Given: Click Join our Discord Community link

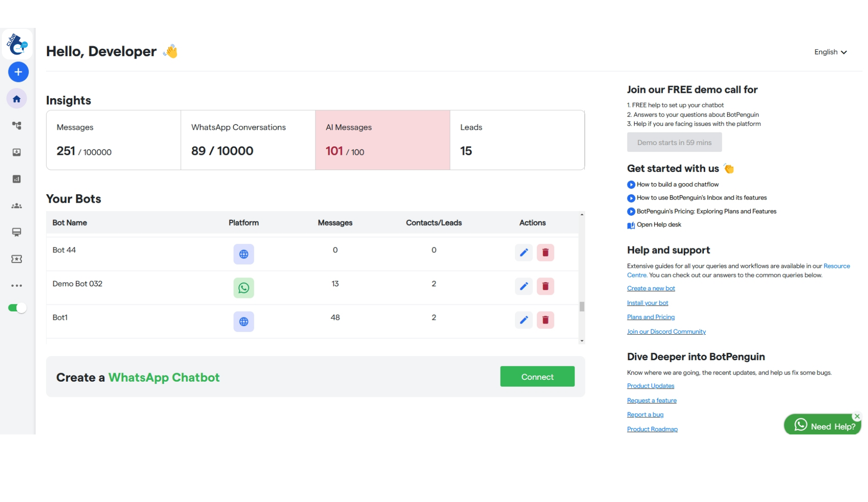Looking at the screenshot, I should [666, 331].
